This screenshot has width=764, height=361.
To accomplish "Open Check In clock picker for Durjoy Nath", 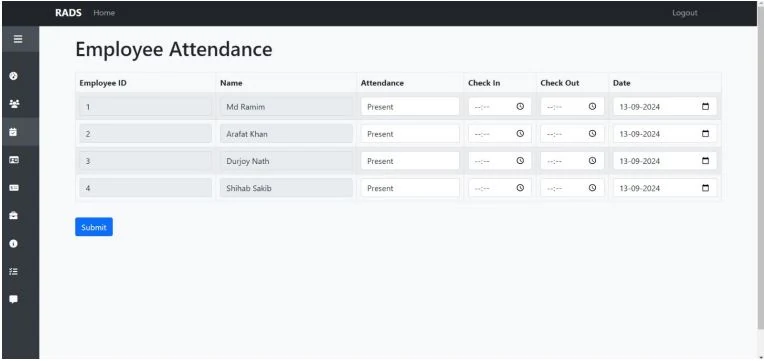I will pos(520,161).
